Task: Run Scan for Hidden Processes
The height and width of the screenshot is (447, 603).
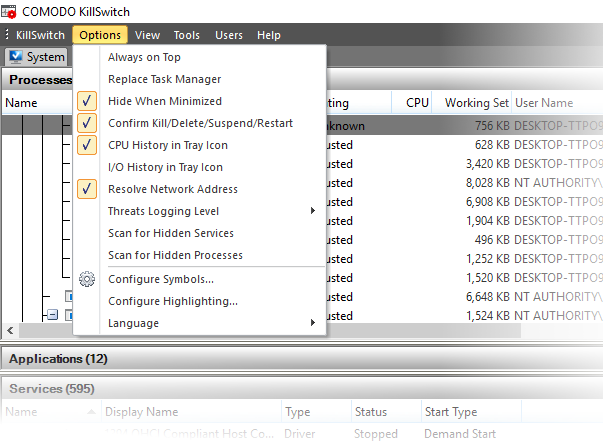Action: pyautogui.click(x=200, y=255)
